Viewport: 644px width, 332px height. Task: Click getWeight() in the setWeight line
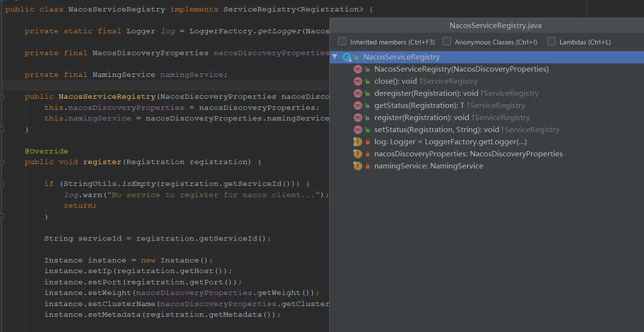pos(283,293)
